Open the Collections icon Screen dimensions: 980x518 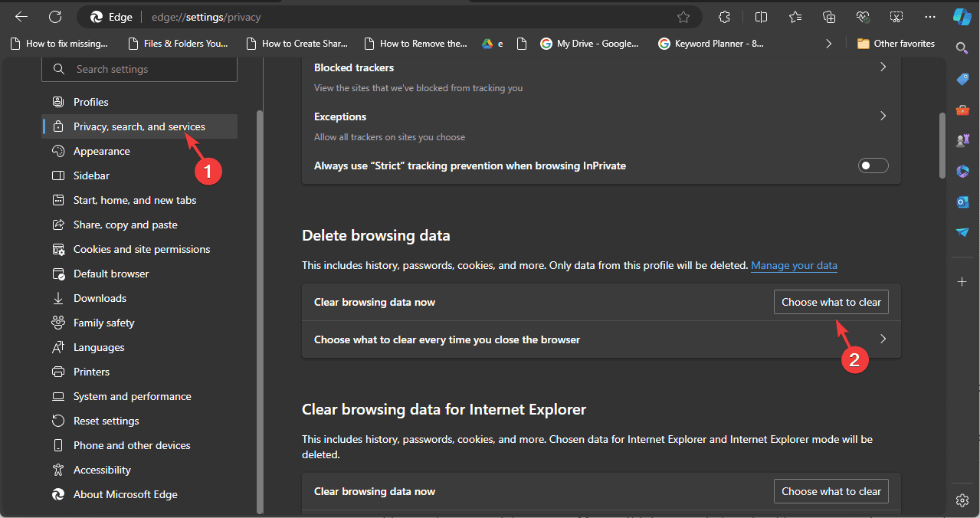coord(829,17)
